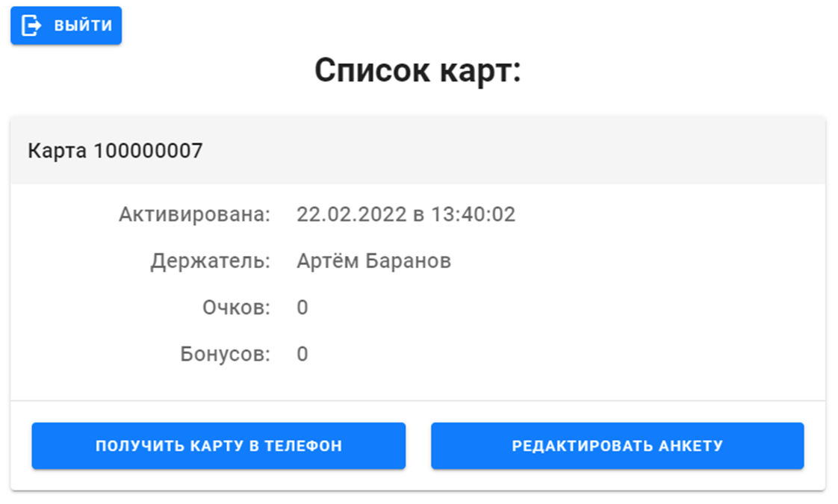The image size is (838, 504).
Task: Click the card number 100000007
Action: (x=148, y=151)
